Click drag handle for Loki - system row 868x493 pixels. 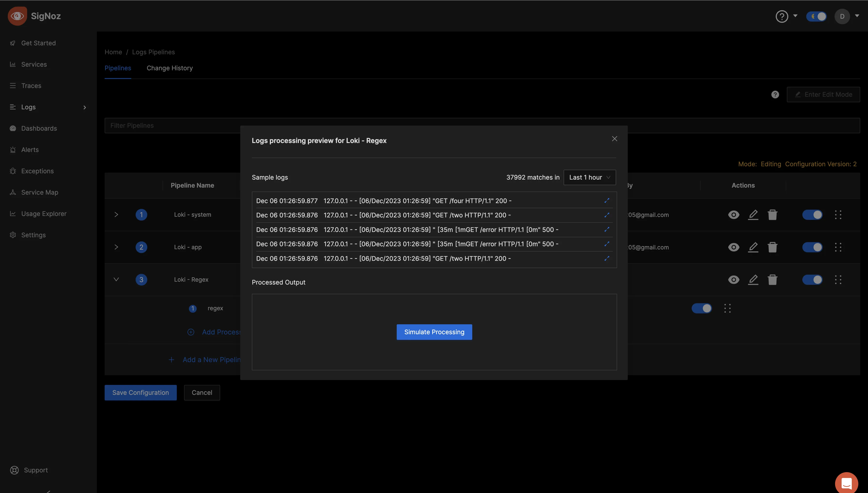click(838, 215)
